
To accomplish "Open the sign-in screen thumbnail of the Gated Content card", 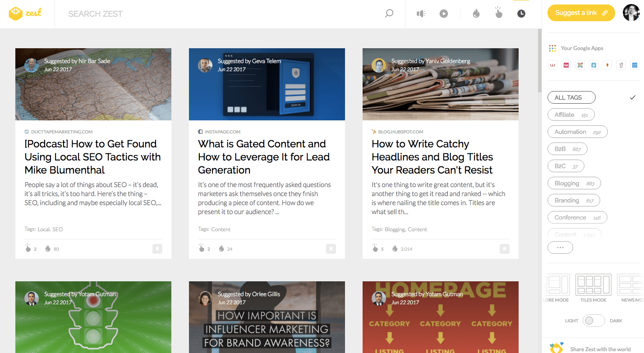I will point(267,84).
